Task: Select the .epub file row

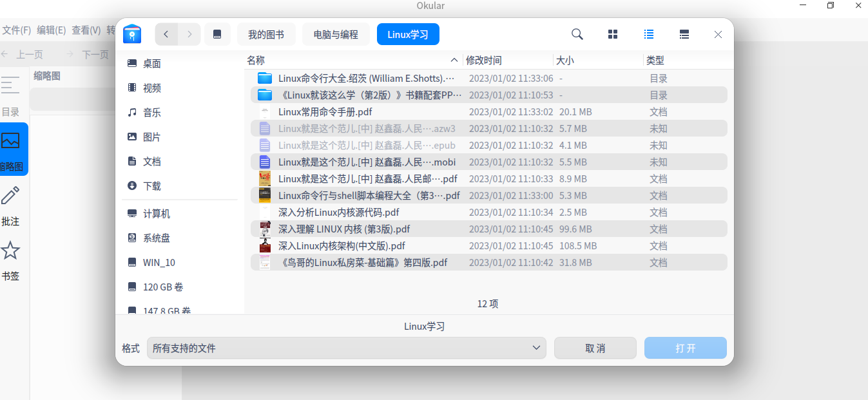Action: [x=489, y=146]
